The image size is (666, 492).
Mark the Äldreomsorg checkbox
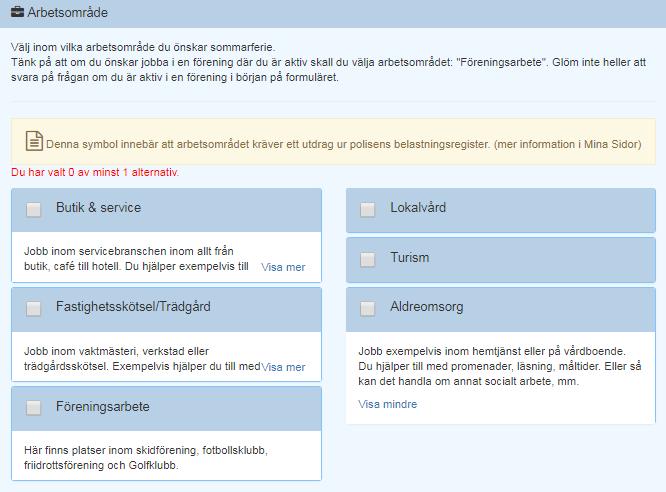point(368,309)
